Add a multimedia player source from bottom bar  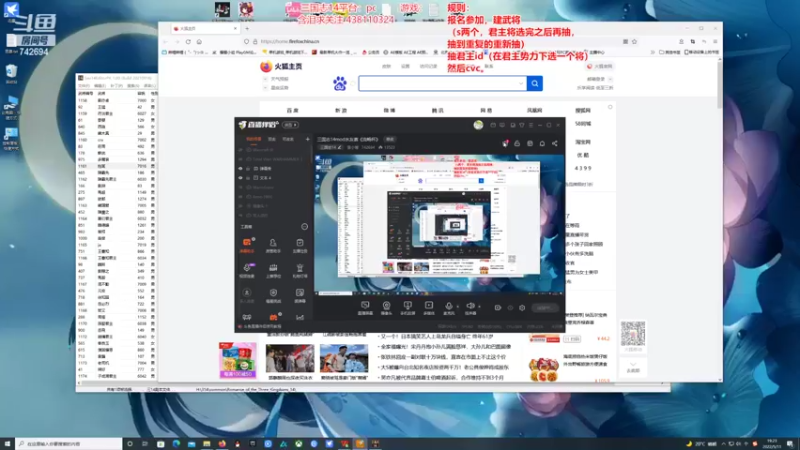pyautogui.click(x=429, y=306)
